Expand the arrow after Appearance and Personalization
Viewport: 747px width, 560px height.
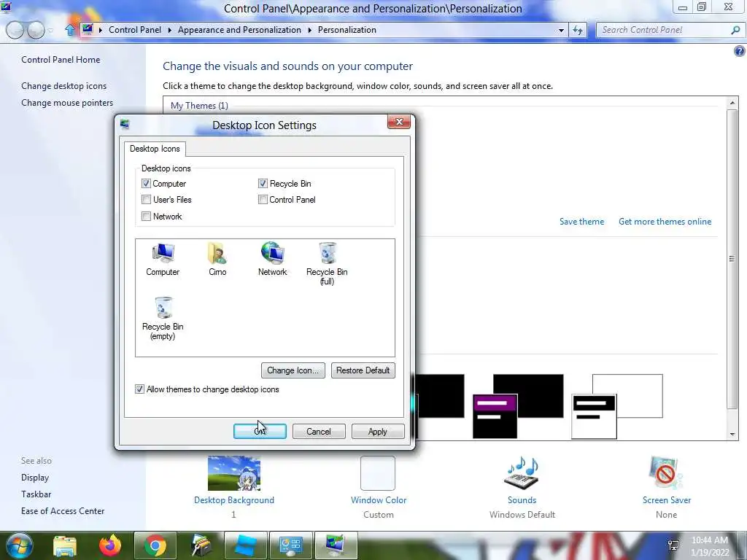(309, 30)
